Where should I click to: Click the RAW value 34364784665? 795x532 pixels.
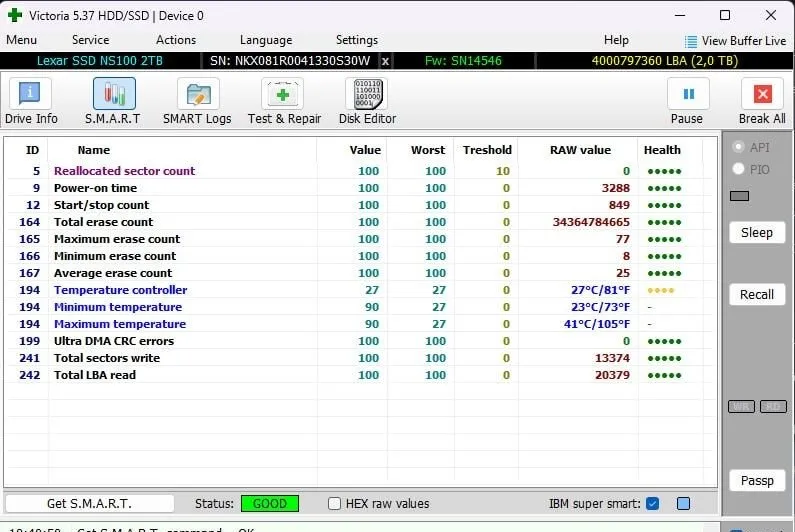[x=591, y=222]
